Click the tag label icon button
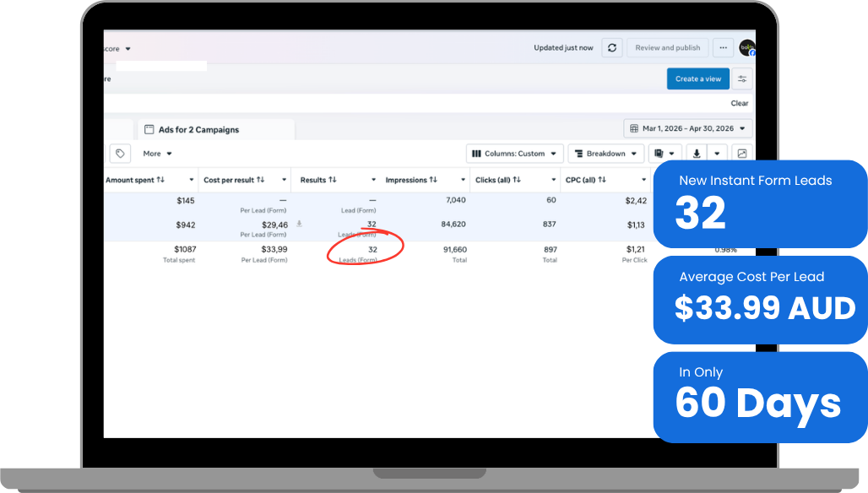868x493 pixels. 120,154
